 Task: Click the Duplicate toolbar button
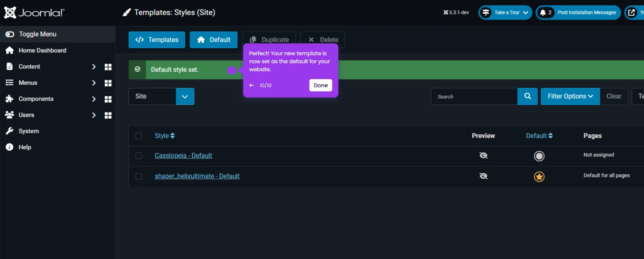pos(269,40)
